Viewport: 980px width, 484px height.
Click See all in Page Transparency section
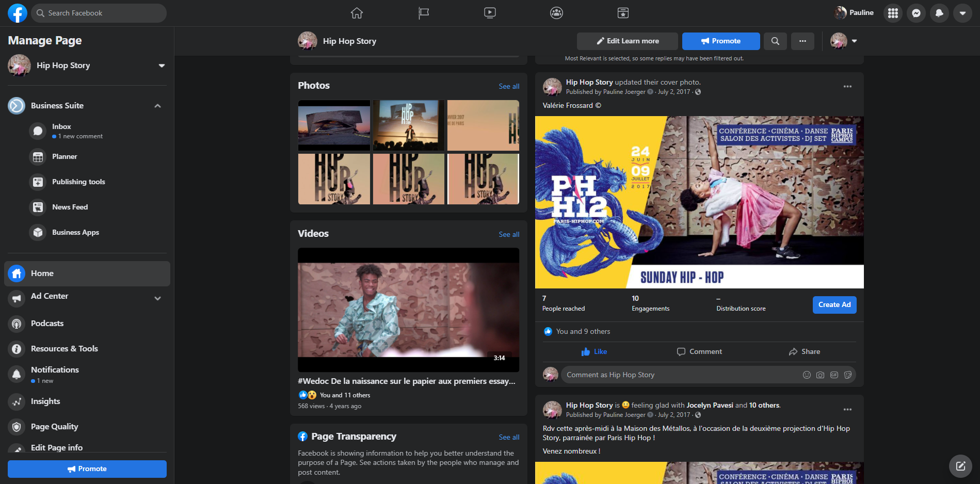(509, 437)
